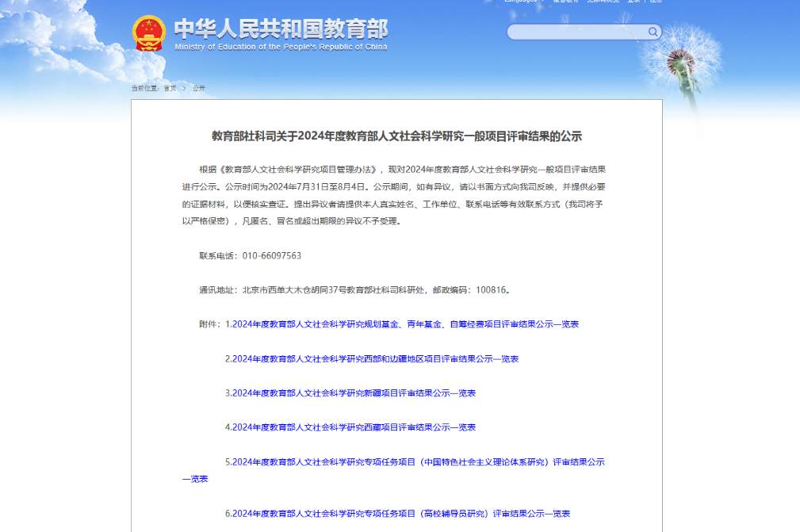Screen dimensions: 800x532
Task: Open attachment 1 规划基金、青年基金 results list
Action: (402, 324)
